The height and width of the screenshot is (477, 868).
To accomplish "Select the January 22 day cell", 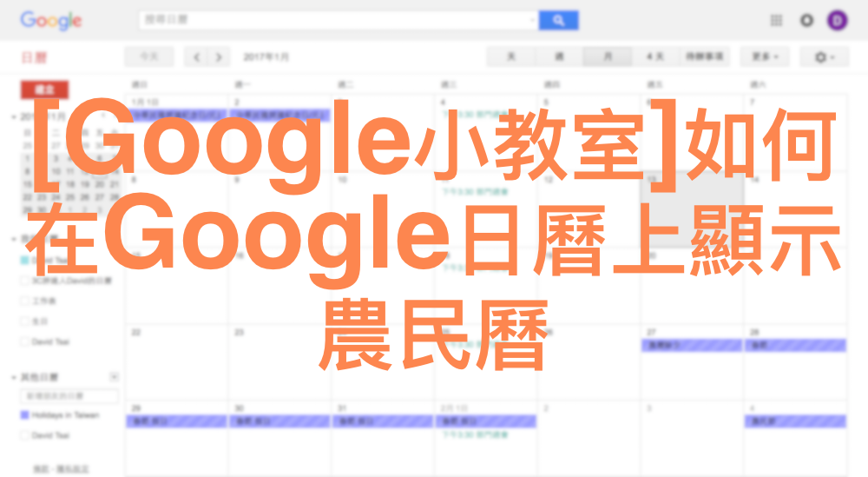I will [176, 362].
